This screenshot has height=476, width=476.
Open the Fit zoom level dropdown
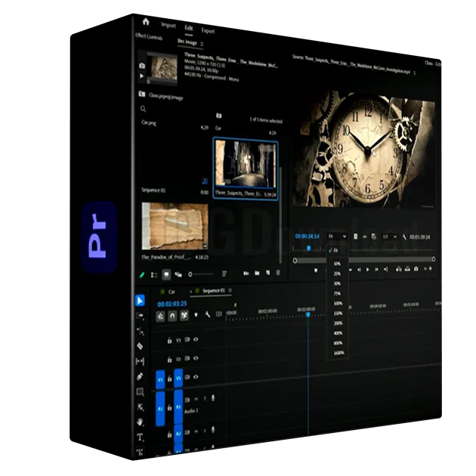pyautogui.click(x=337, y=236)
